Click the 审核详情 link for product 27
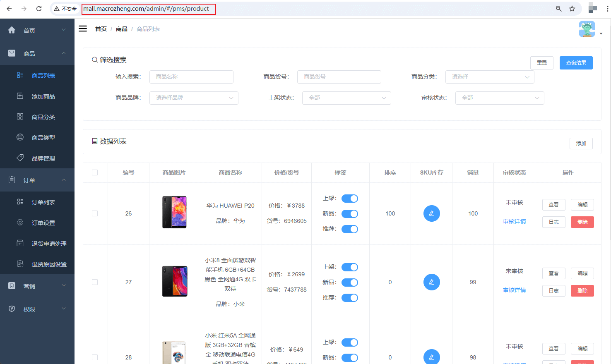 pyautogui.click(x=514, y=290)
